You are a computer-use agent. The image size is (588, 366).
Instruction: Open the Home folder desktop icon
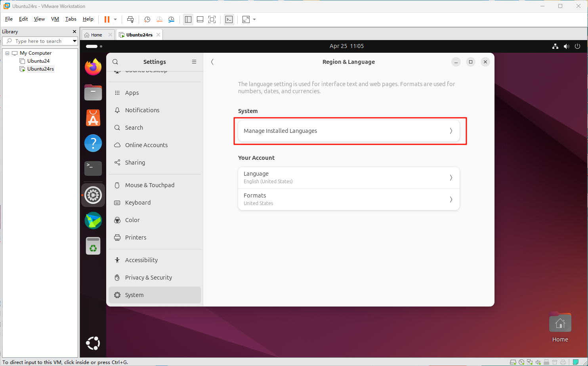pos(560,327)
